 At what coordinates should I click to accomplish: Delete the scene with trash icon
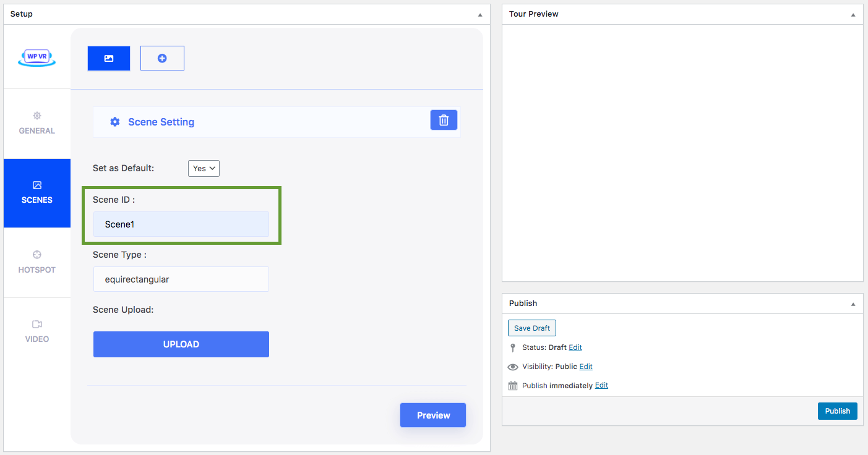444,120
